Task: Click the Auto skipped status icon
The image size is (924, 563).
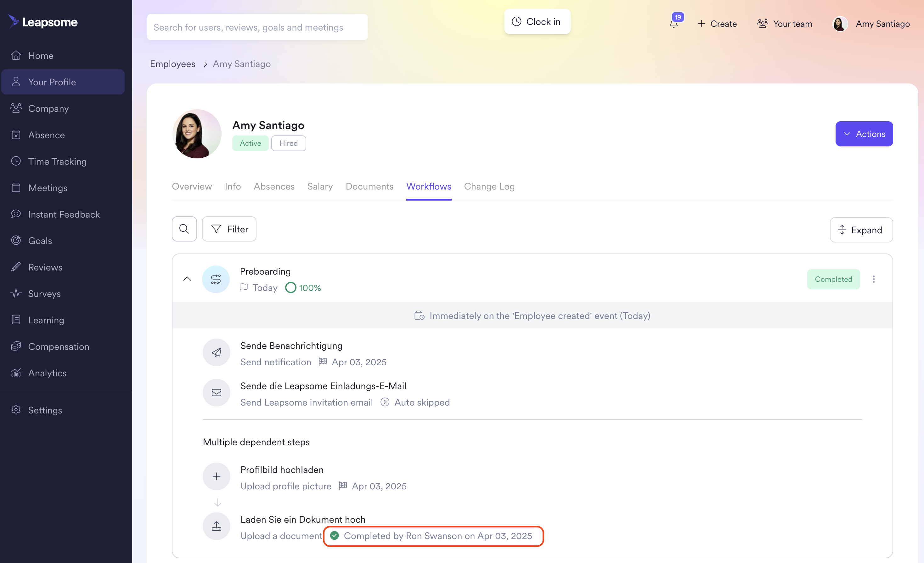Action: [385, 402]
